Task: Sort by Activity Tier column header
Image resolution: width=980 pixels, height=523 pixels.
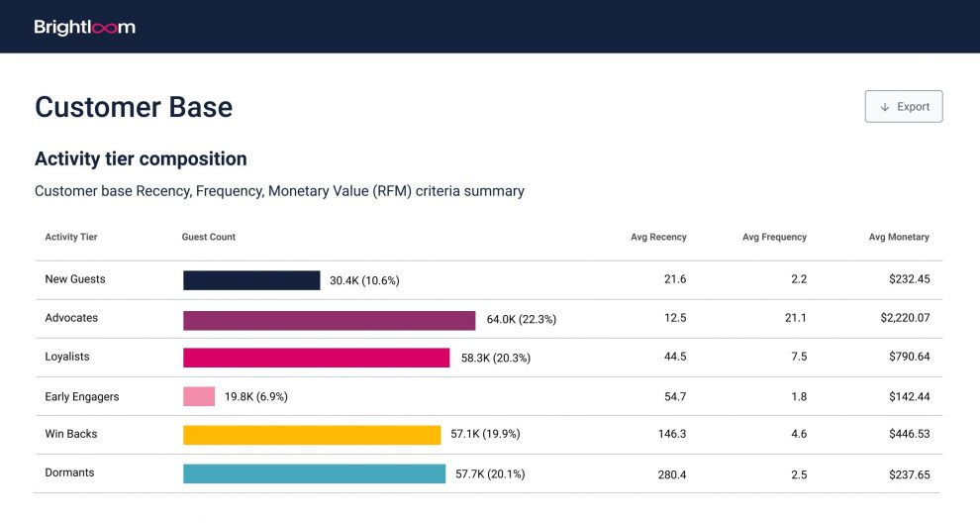Action: (x=71, y=237)
